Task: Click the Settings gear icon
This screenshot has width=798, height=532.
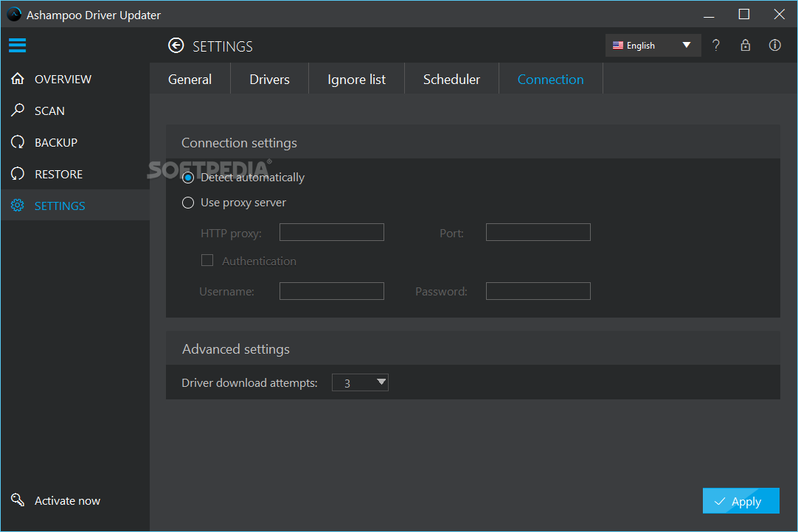Action: (18, 205)
